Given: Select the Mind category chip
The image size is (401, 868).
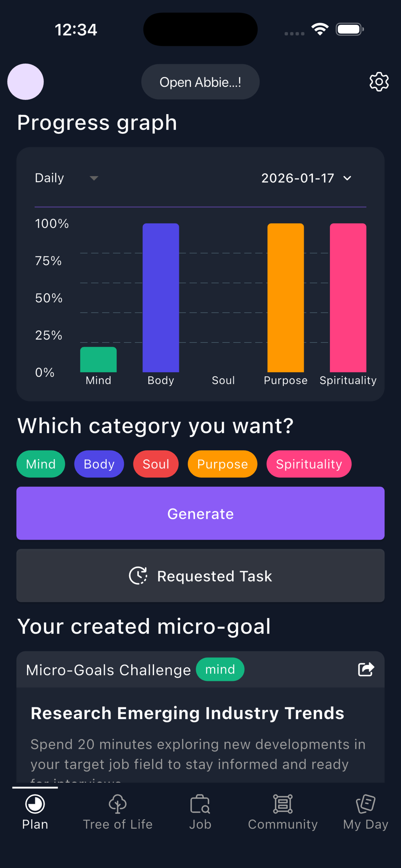Looking at the screenshot, I should (x=40, y=464).
